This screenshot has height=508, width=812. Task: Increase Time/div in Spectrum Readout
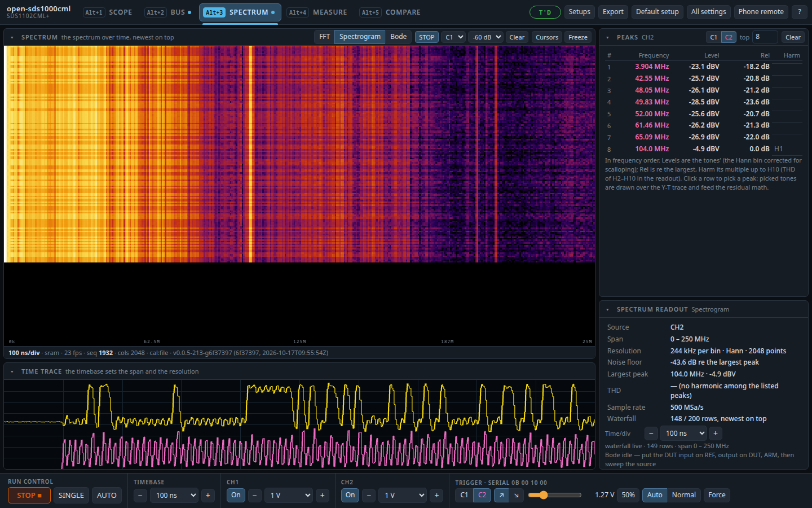tap(716, 433)
